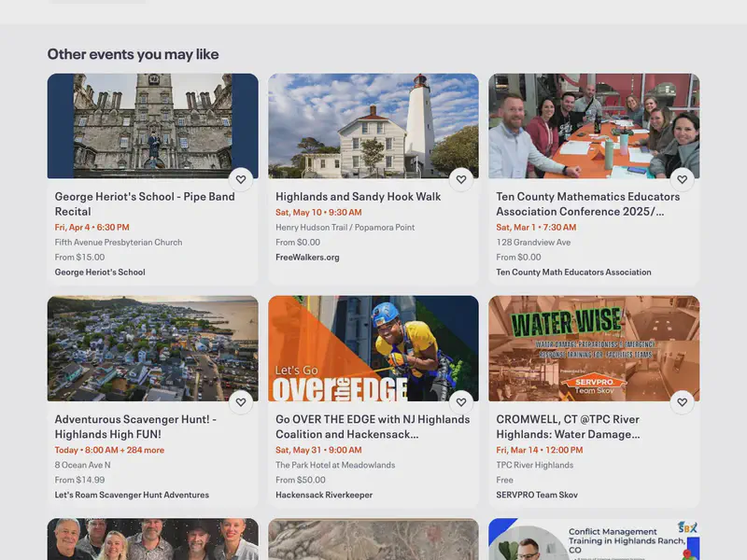The width and height of the screenshot is (747, 560).
Task: Click the Conflict Management Training Highlands Ranch thumbnail
Action: tap(594, 539)
